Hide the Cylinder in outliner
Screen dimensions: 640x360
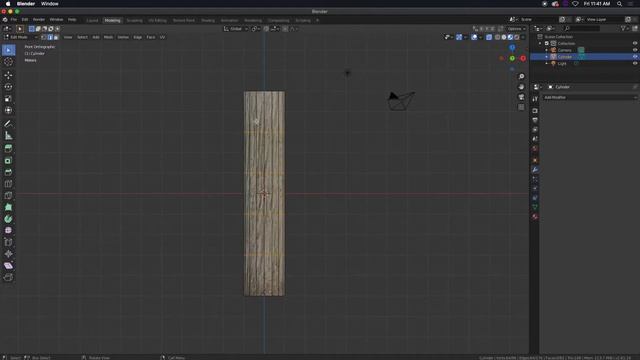[x=635, y=57]
